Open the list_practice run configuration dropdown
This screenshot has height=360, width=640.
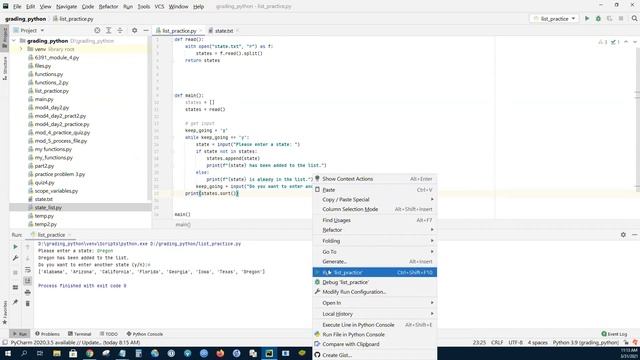(x=554, y=18)
